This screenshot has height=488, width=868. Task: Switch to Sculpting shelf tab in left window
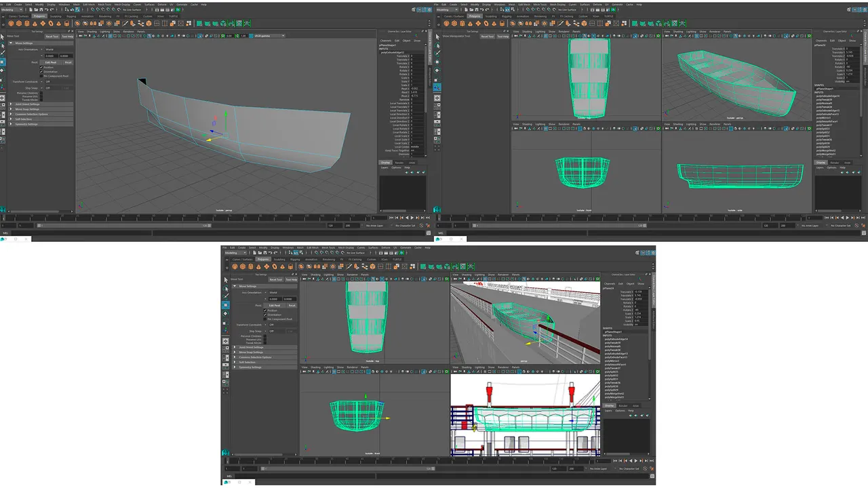coord(56,16)
